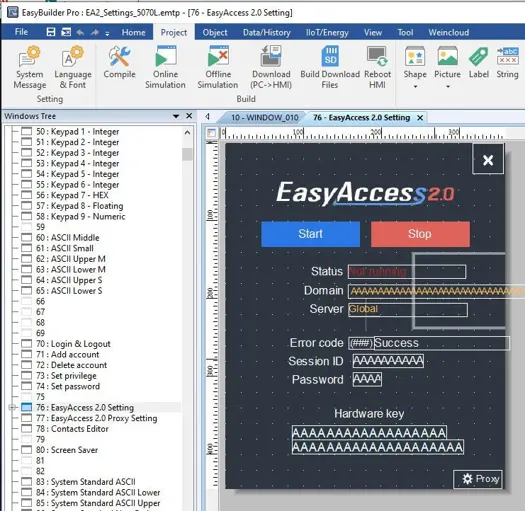The width and height of the screenshot is (525, 511).
Task: Select the Domain text field object
Action: click(x=436, y=291)
